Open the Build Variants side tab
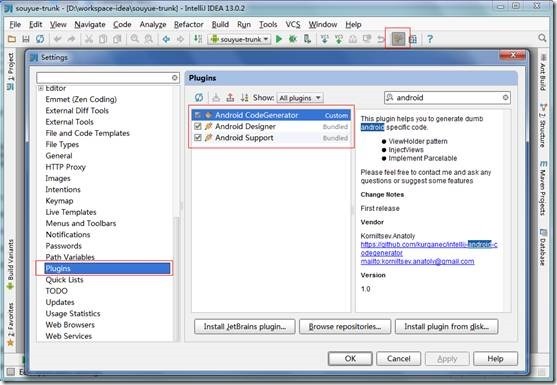 pyautogui.click(x=10, y=264)
